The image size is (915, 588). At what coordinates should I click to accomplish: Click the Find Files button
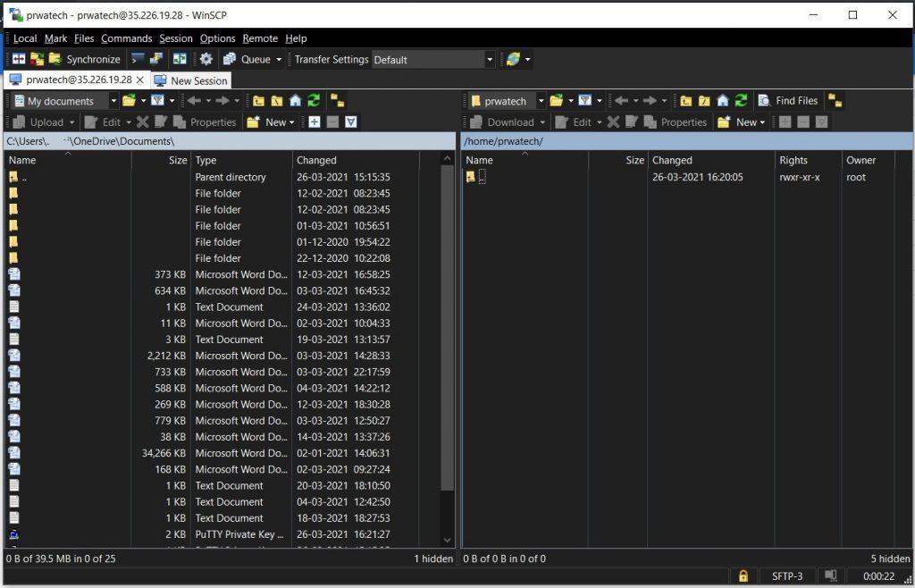click(788, 101)
